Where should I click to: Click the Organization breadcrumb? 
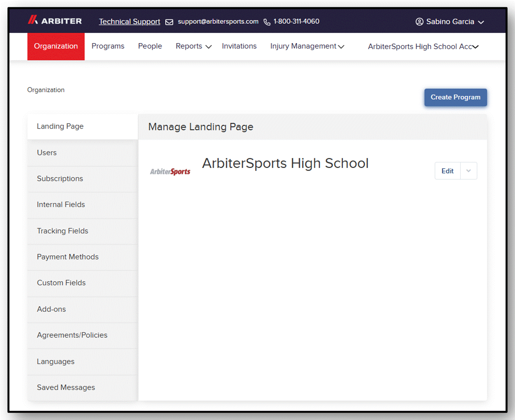[46, 90]
